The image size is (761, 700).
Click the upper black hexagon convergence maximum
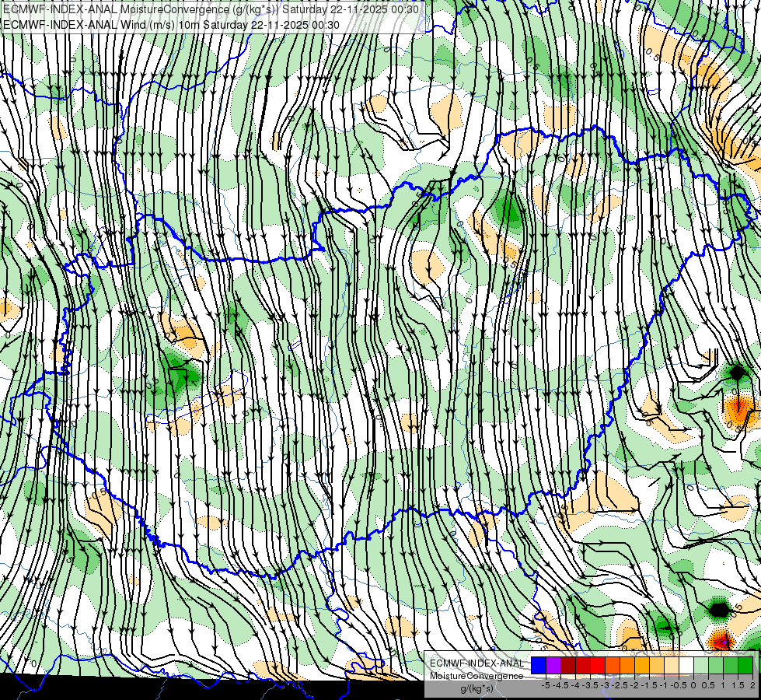point(737,373)
